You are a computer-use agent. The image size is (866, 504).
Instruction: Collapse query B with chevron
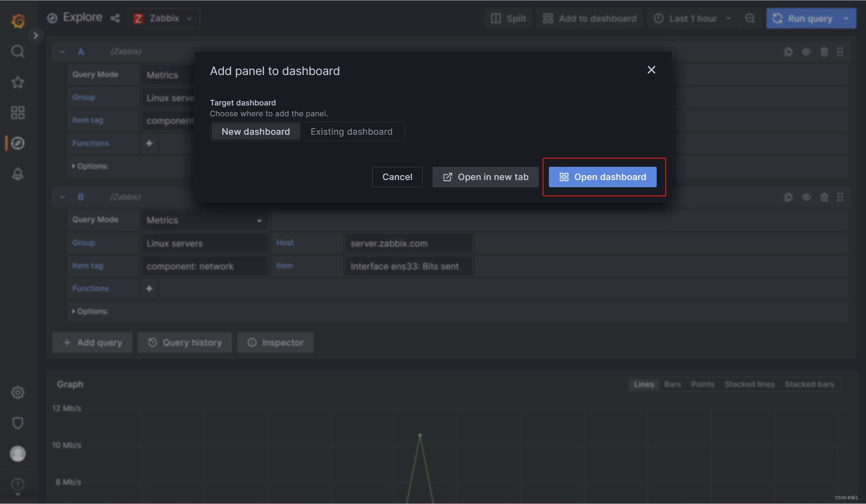pos(62,197)
